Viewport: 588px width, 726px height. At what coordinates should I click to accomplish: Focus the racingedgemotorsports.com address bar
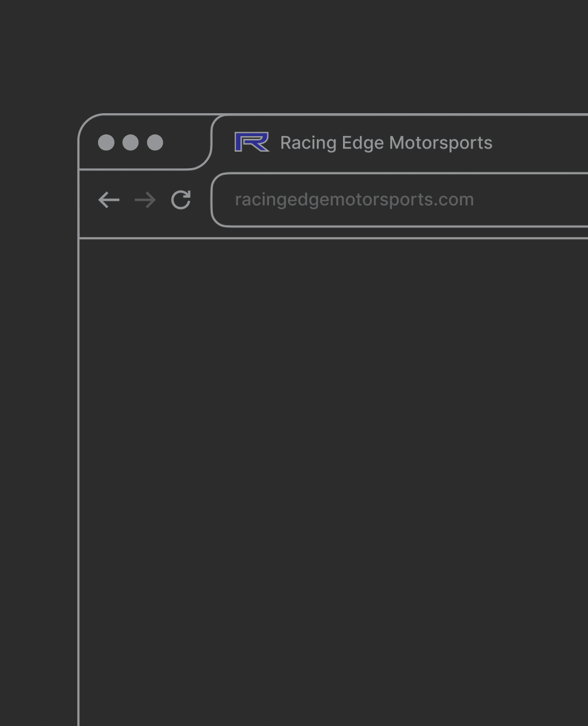point(400,200)
